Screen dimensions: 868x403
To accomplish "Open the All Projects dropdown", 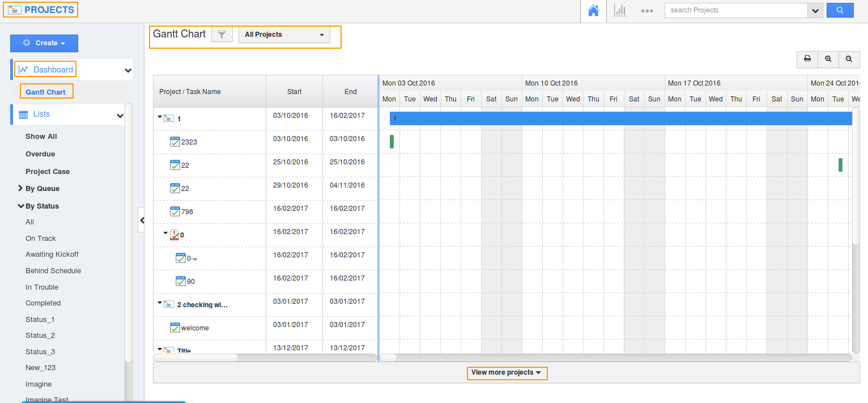I will (284, 35).
